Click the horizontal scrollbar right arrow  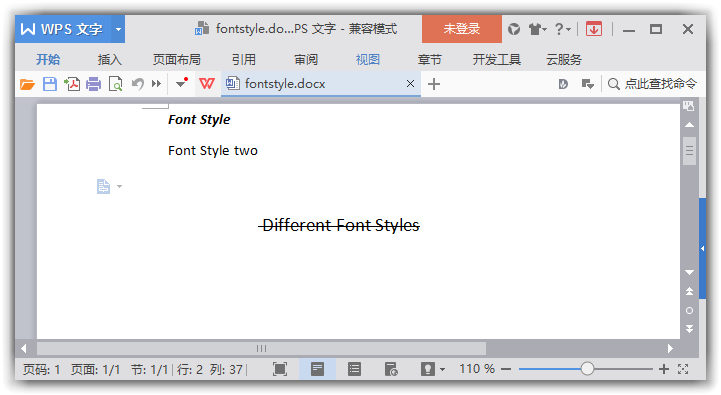[x=670, y=349]
